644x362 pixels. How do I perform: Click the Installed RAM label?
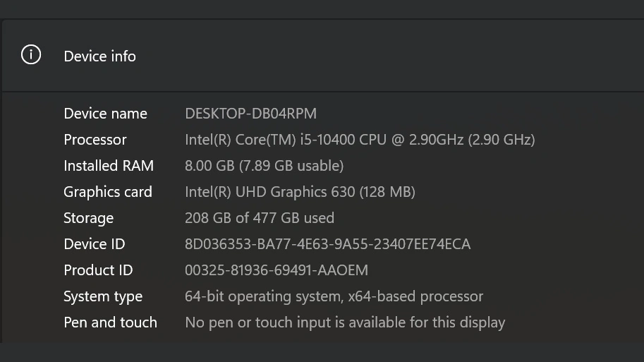pyautogui.click(x=109, y=166)
